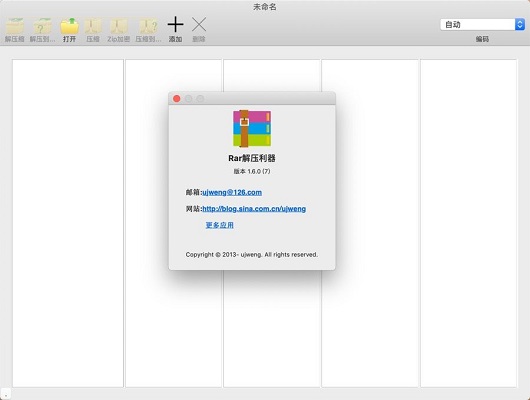Viewport: 530px width, 400px height.
Task: Click the Zip加密 toolbar icon
Action: [x=118, y=26]
